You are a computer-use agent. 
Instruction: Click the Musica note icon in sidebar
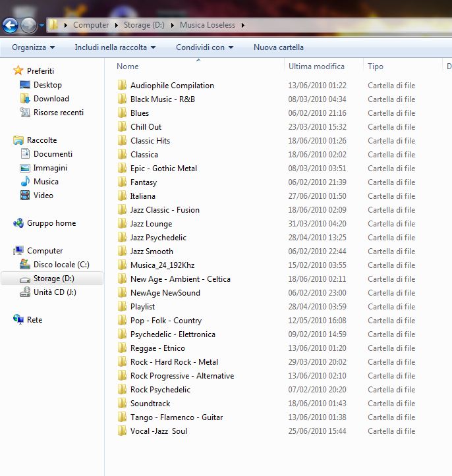[25, 181]
